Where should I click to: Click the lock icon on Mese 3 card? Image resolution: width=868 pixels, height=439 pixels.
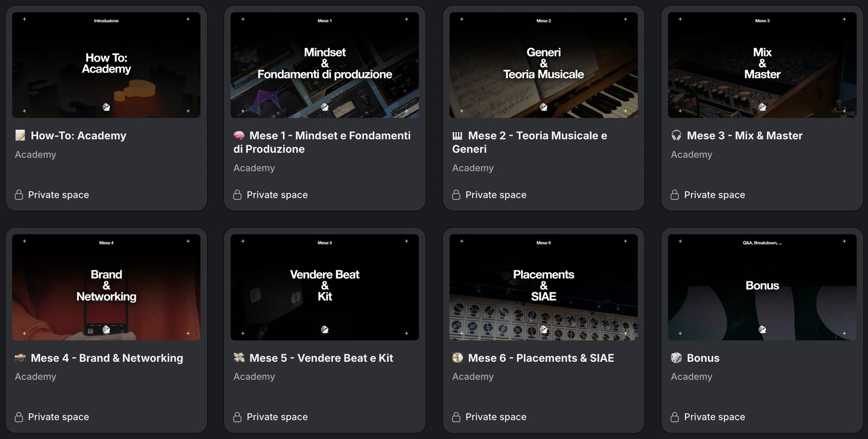tap(675, 195)
